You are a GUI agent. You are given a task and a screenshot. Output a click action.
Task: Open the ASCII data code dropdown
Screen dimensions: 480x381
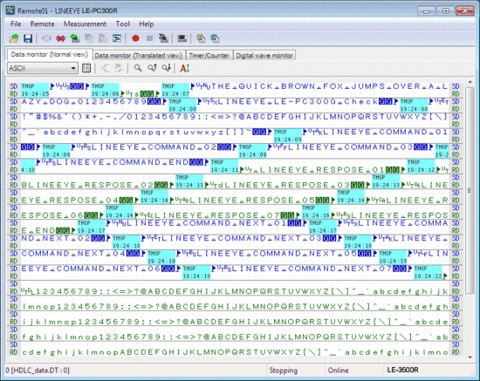pos(43,68)
